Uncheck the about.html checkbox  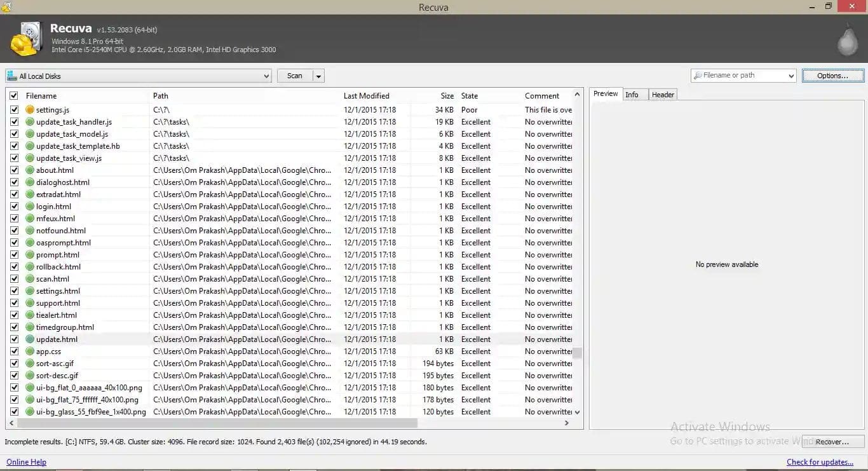14,170
